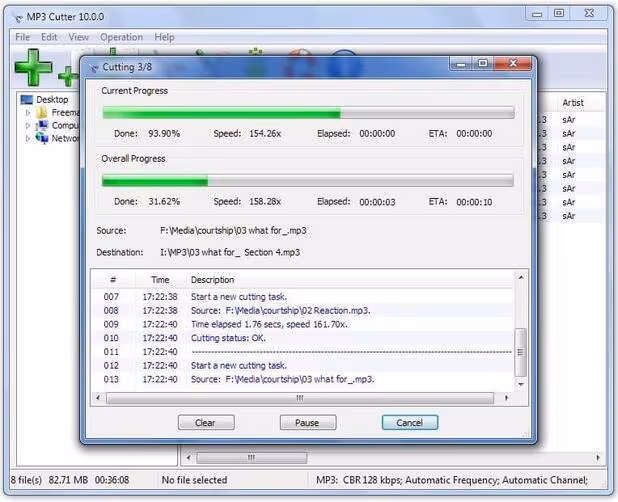Click the Overall ETA 00:00:10 value
Screen dimensions: 618x502
click(x=474, y=202)
